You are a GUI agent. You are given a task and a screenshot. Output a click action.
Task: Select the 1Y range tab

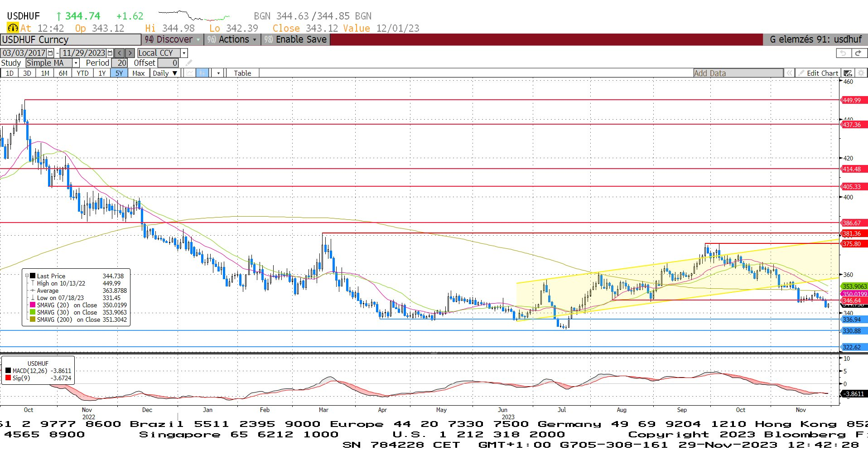point(102,73)
